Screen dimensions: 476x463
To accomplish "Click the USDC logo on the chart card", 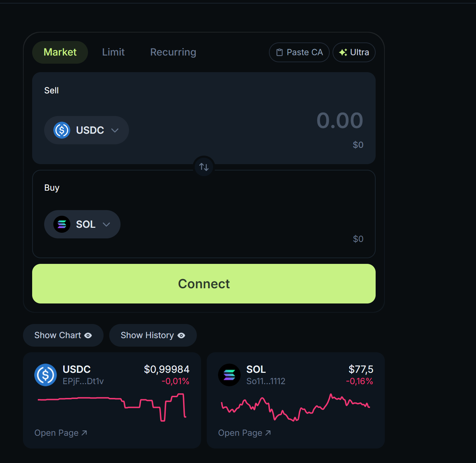I will point(45,375).
